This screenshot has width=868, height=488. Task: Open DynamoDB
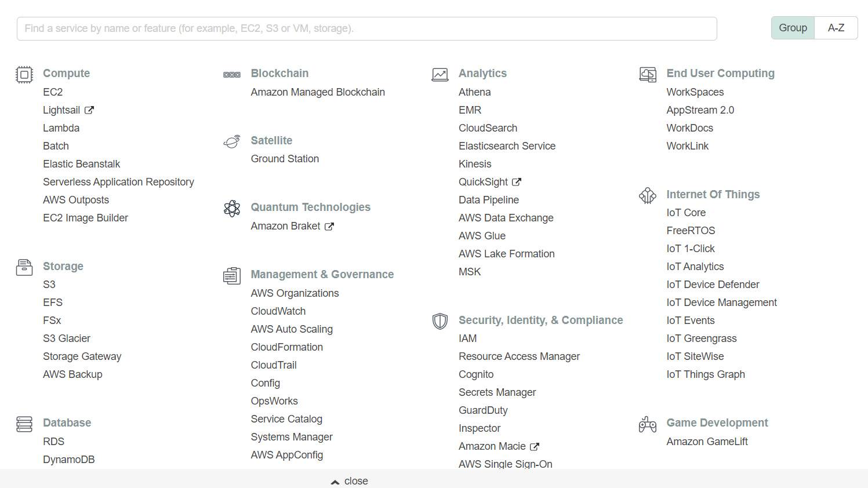(x=69, y=460)
